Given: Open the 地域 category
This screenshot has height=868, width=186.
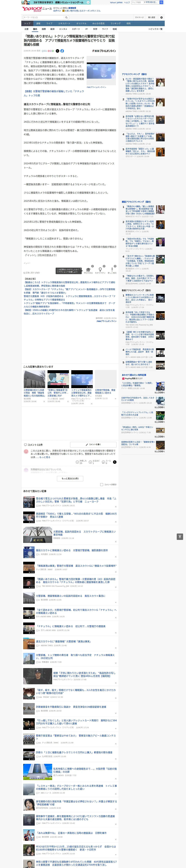Looking at the screenshot, I should 114,29.
